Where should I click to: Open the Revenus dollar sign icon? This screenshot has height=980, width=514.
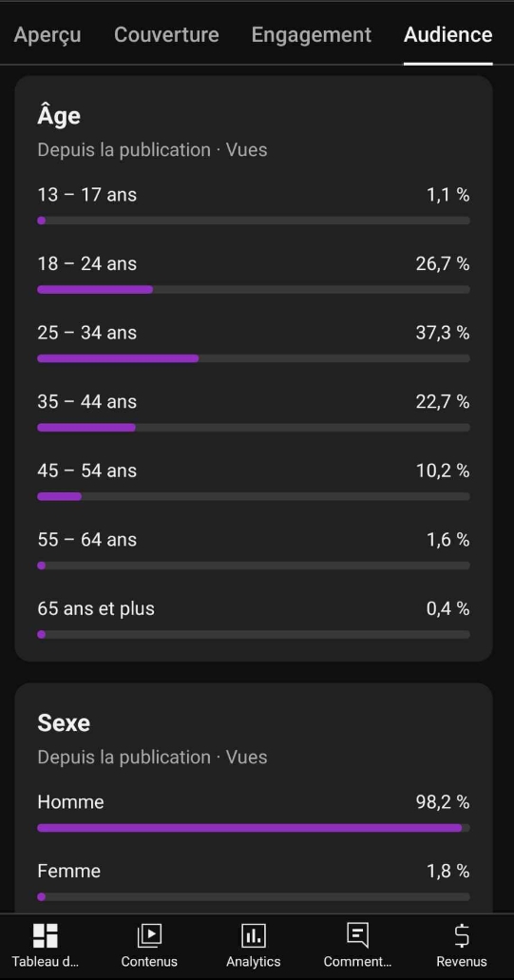pos(462,935)
